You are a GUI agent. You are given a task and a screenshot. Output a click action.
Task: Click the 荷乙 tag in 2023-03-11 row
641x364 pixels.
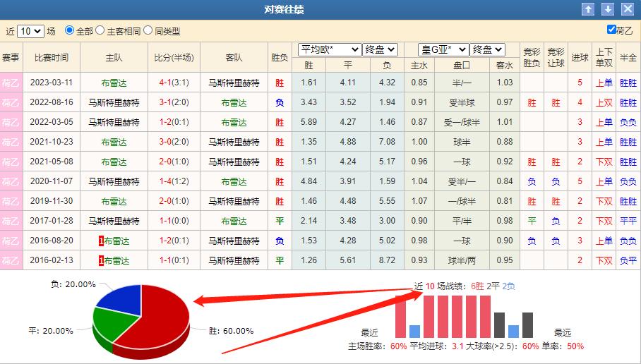click(x=11, y=83)
